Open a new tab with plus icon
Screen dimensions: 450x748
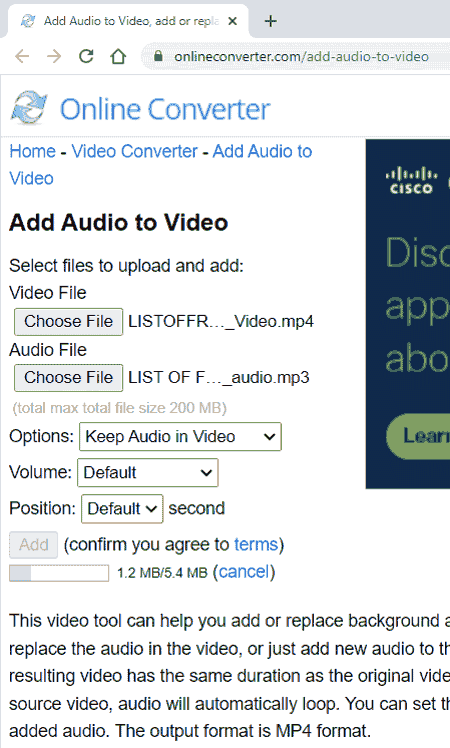click(271, 21)
